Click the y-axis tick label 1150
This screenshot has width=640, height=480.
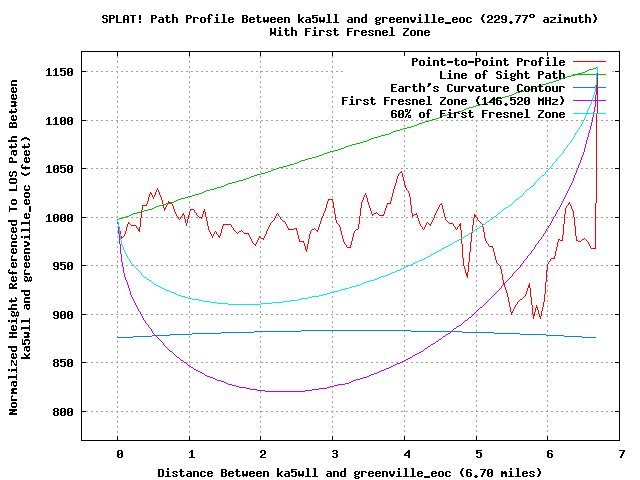tap(59, 72)
